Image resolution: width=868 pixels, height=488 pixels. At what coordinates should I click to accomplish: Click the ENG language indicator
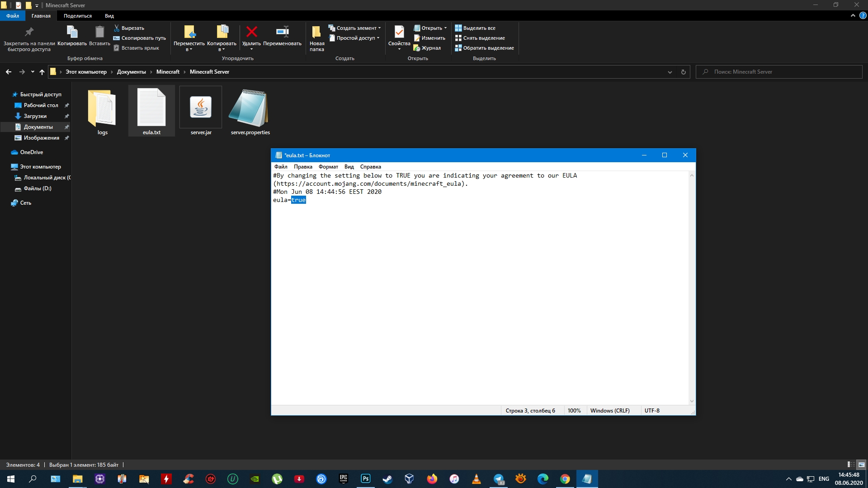(x=824, y=479)
